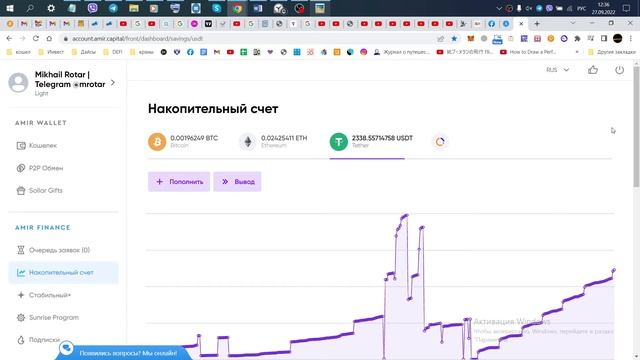Open P2P Обмен in the sidebar
Image resolution: width=640 pixels, height=360 pixels.
pyautogui.click(x=40, y=168)
